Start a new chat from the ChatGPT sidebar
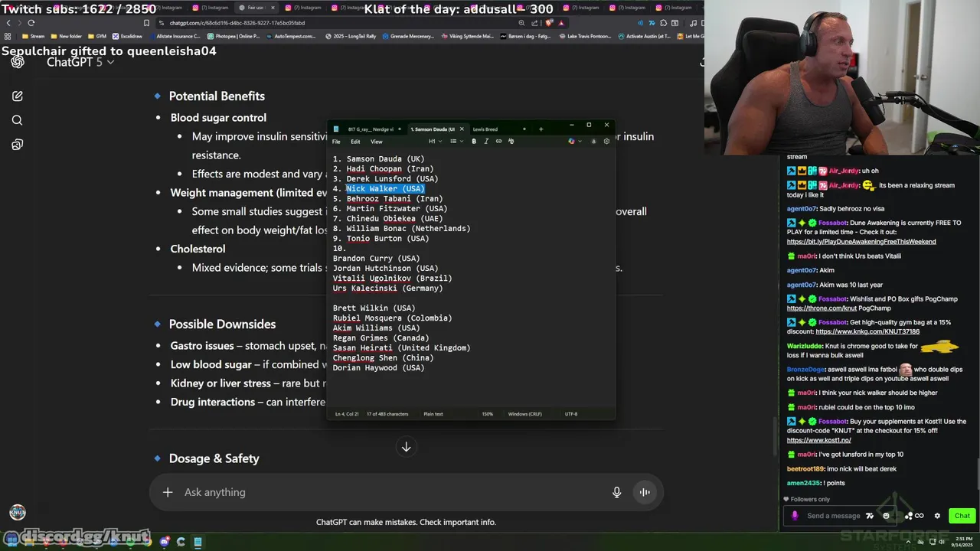Image resolution: width=980 pixels, height=551 pixels. [x=17, y=96]
